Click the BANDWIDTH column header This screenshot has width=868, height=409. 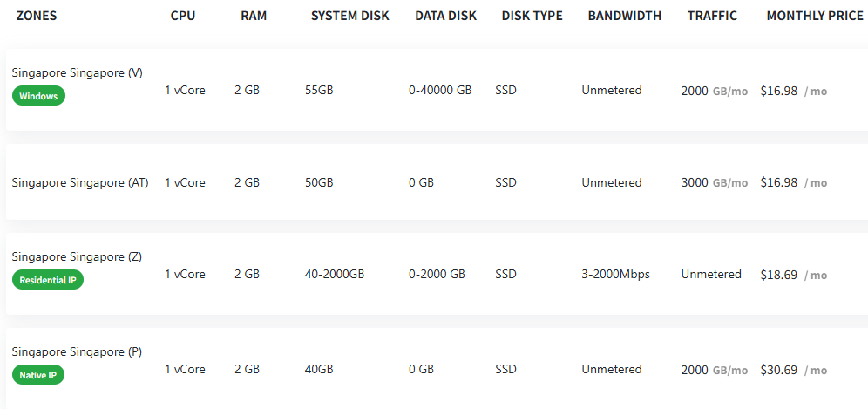click(x=624, y=16)
